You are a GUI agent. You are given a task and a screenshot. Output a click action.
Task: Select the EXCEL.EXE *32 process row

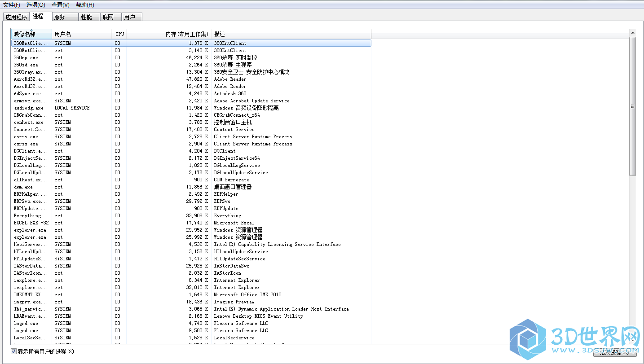click(191, 223)
